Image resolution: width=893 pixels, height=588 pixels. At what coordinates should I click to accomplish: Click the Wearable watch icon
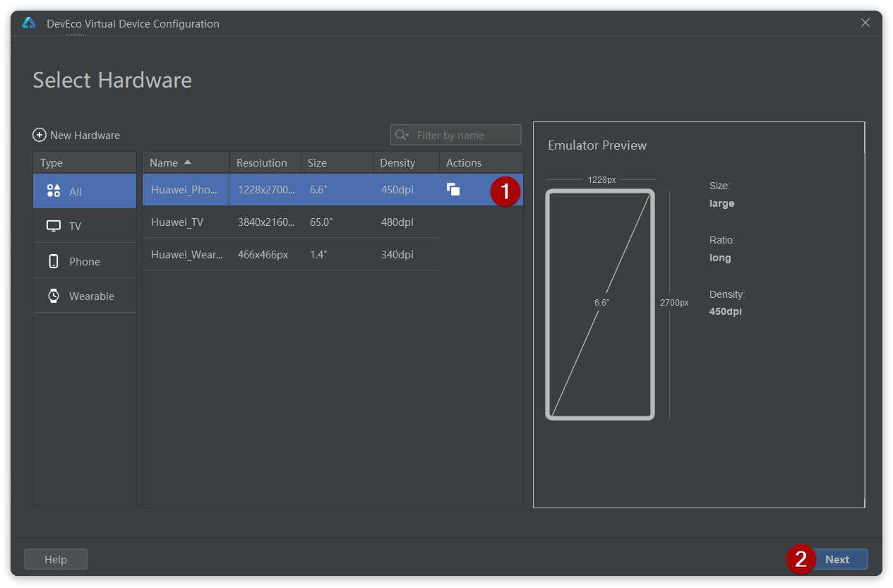coord(54,296)
